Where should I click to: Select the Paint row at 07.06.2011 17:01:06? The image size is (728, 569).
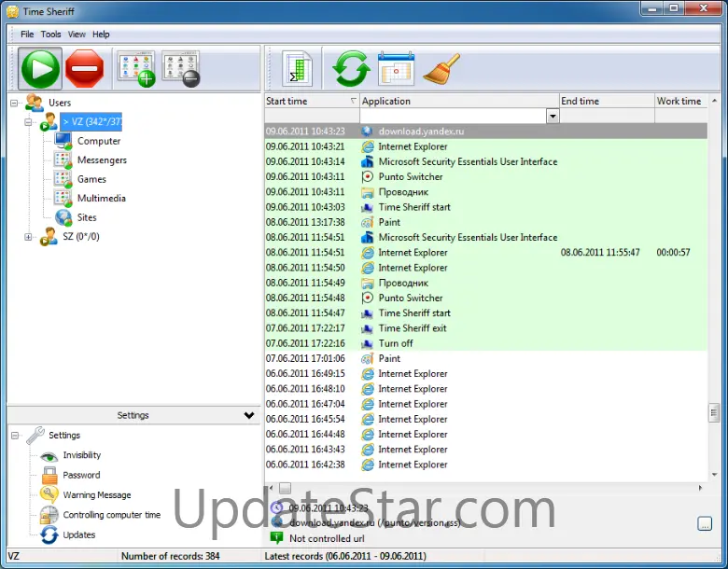coord(486,358)
